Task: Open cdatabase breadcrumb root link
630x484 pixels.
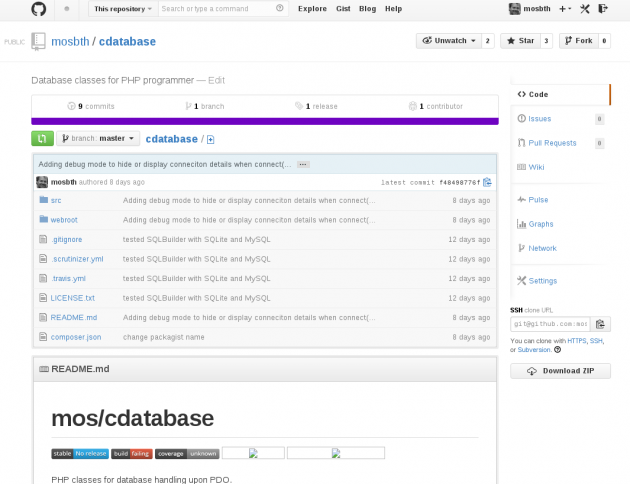Action: tap(172, 139)
